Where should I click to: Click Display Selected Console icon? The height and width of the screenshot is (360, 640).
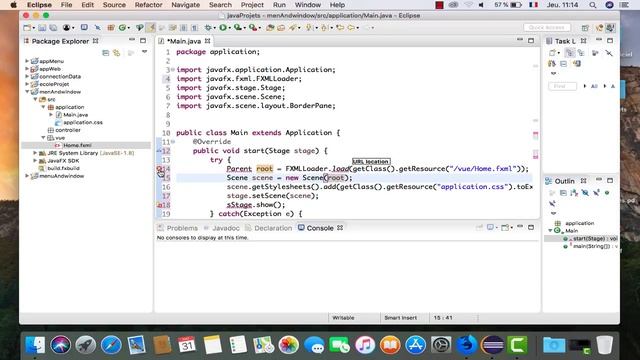491,228
